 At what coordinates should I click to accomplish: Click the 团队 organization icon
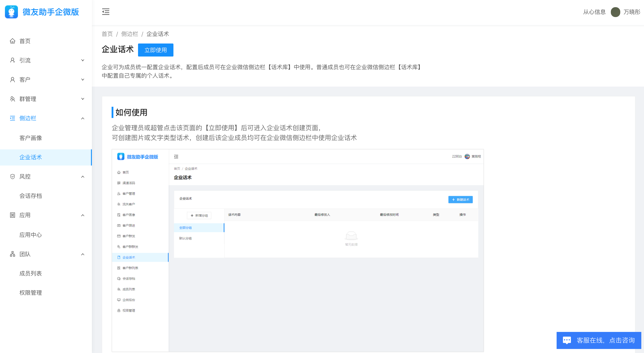click(x=13, y=254)
